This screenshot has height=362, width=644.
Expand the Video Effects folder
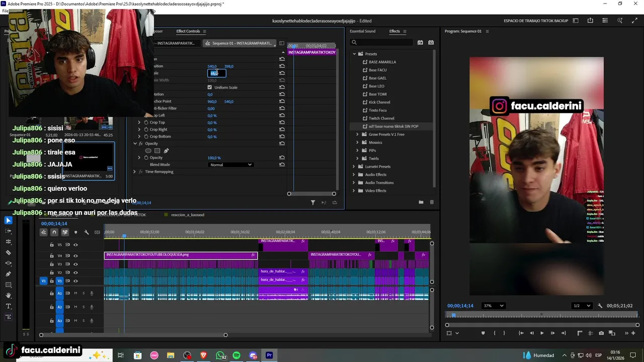(x=354, y=191)
